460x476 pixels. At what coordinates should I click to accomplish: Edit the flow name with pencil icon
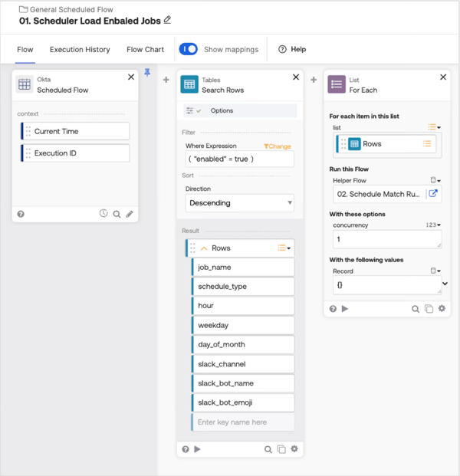click(167, 20)
